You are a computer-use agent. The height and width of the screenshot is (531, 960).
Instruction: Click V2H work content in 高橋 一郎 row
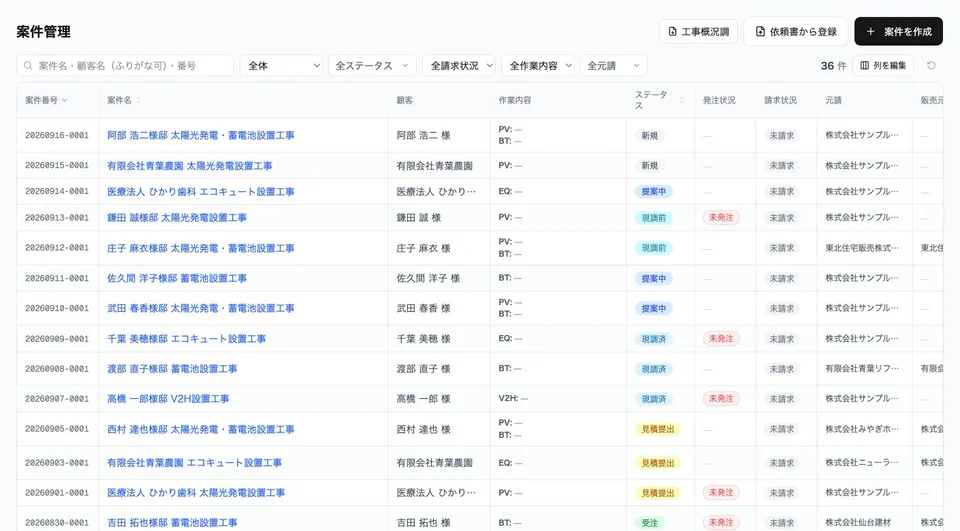[513, 399]
